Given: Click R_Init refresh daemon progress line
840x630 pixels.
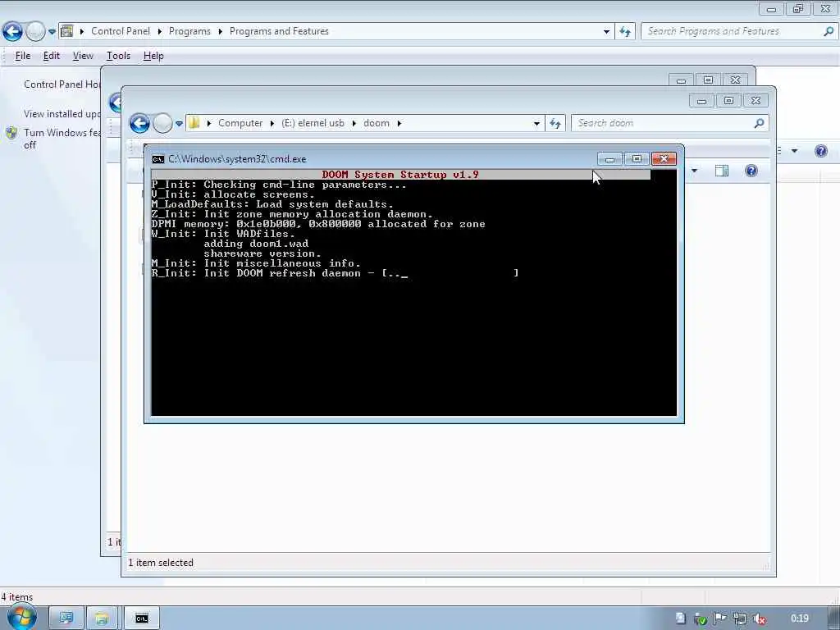Looking at the screenshot, I should click(x=335, y=273).
